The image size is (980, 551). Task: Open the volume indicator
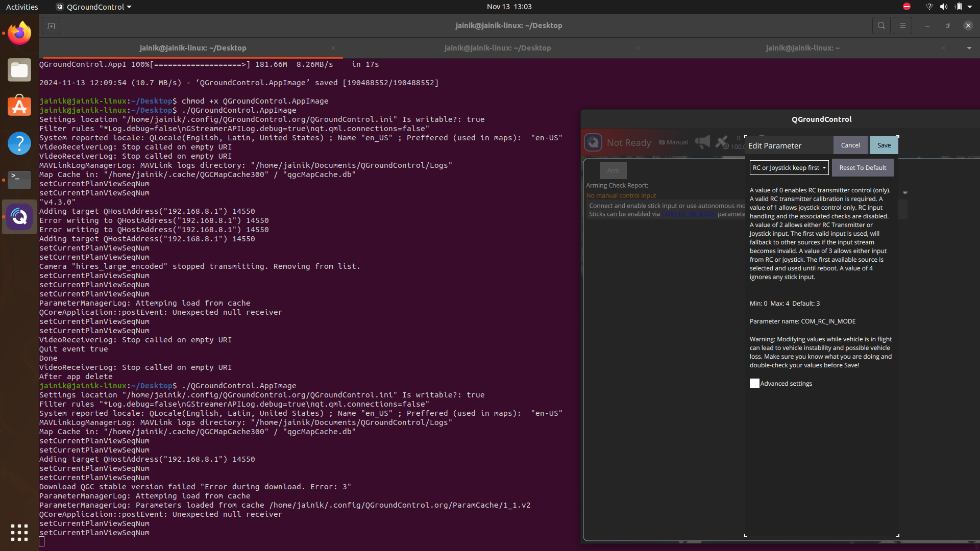[943, 7]
